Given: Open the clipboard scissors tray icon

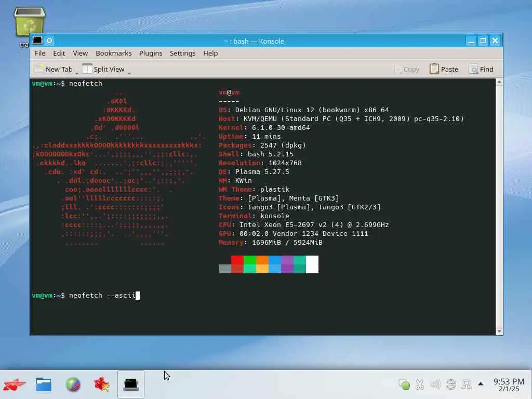Looking at the screenshot, I should click(x=420, y=384).
